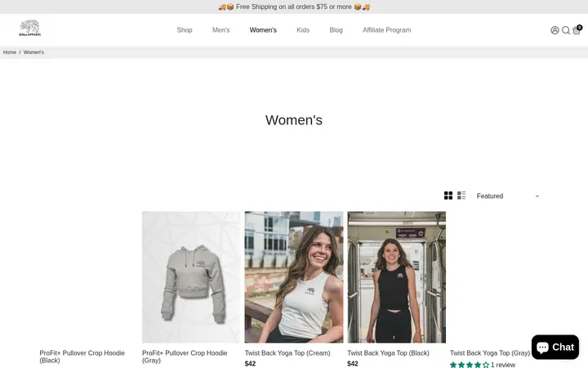588x368 pixels.
Task: Open the shopping cart icon
Action: click(x=577, y=30)
